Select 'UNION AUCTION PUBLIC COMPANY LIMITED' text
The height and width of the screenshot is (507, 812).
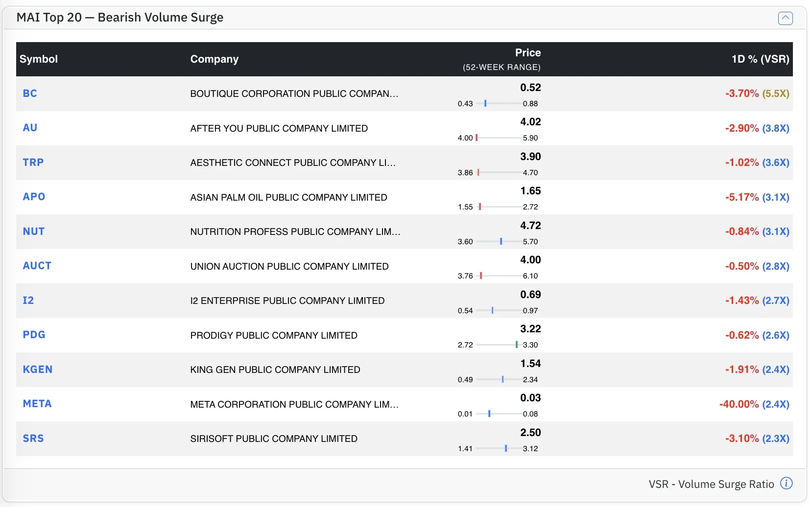click(x=289, y=266)
